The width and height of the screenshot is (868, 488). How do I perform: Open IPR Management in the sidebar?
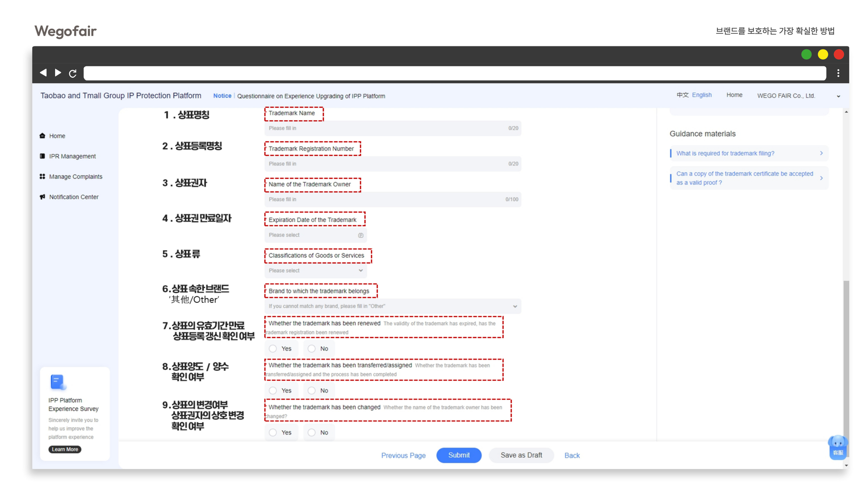(72, 156)
